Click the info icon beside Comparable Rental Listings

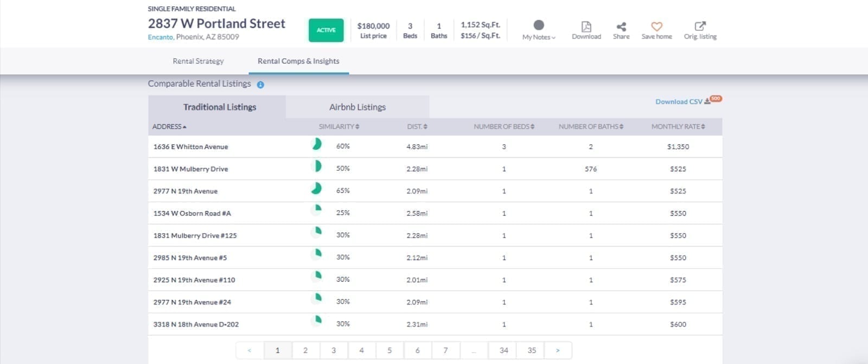pyautogui.click(x=260, y=85)
